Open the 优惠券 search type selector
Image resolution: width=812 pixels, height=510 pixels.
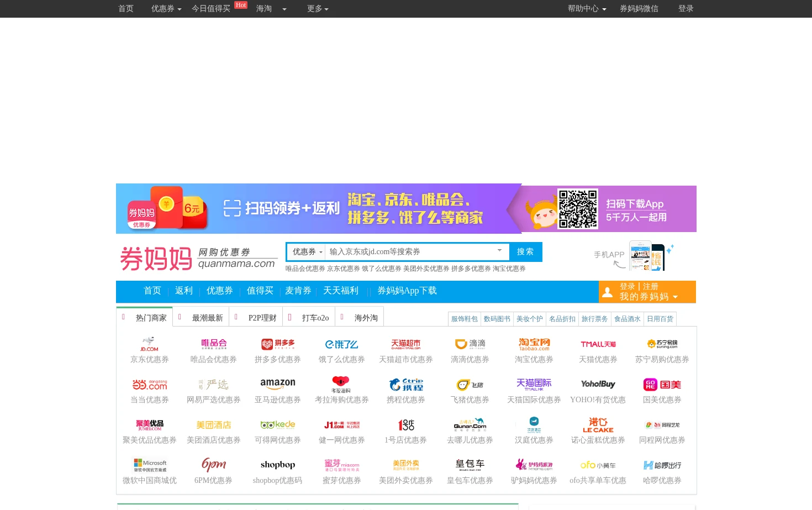click(x=307, y=251)
